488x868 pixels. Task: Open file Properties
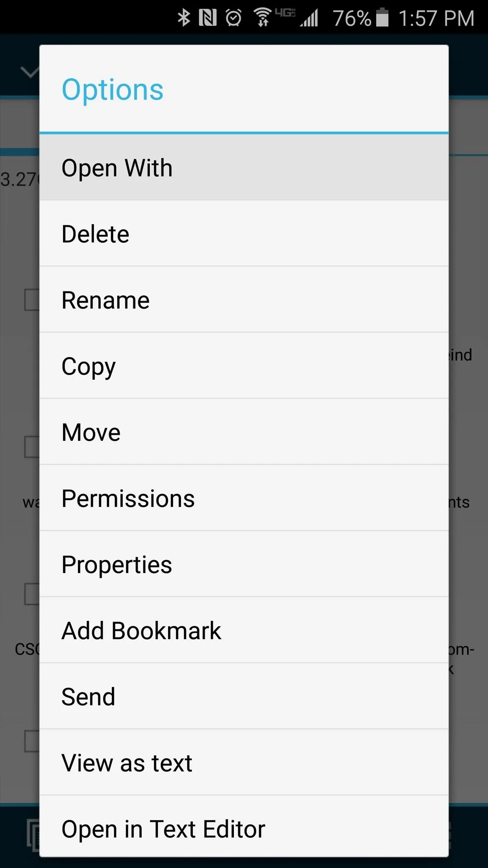coord(244,564)
